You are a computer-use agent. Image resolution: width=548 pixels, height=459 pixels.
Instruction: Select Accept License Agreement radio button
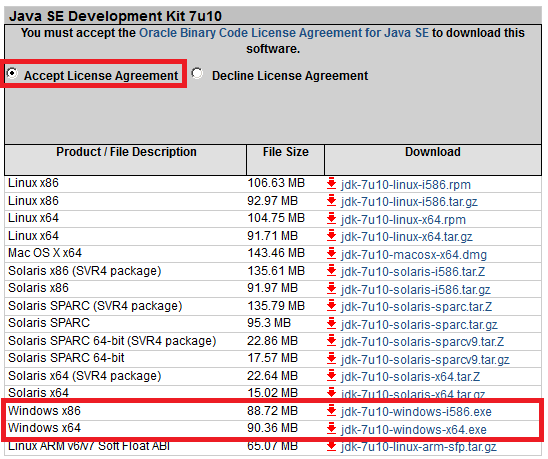click(x=12, y=73)
